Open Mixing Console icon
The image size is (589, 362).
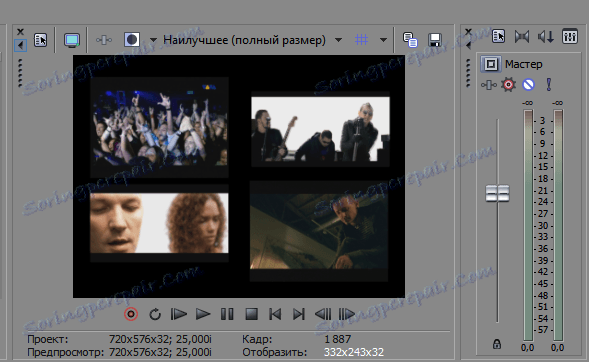pos(570,36)
